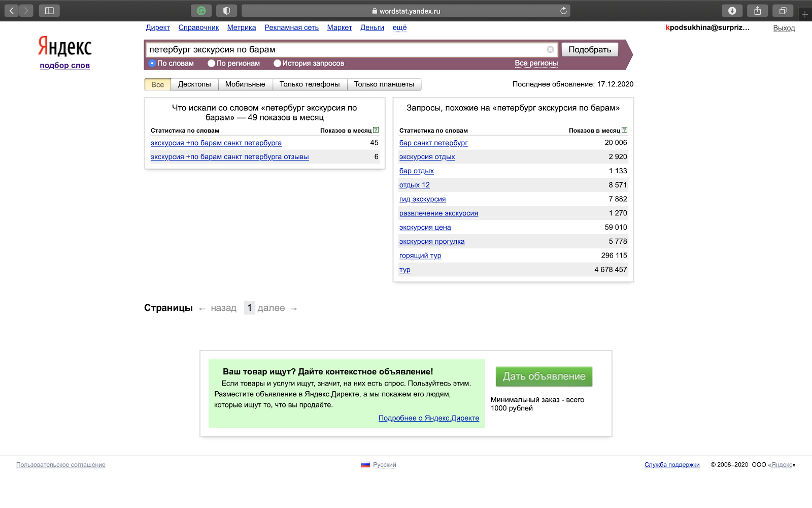
Task: Open the help icon in the similar queries header
Action: tap(624, 130)
